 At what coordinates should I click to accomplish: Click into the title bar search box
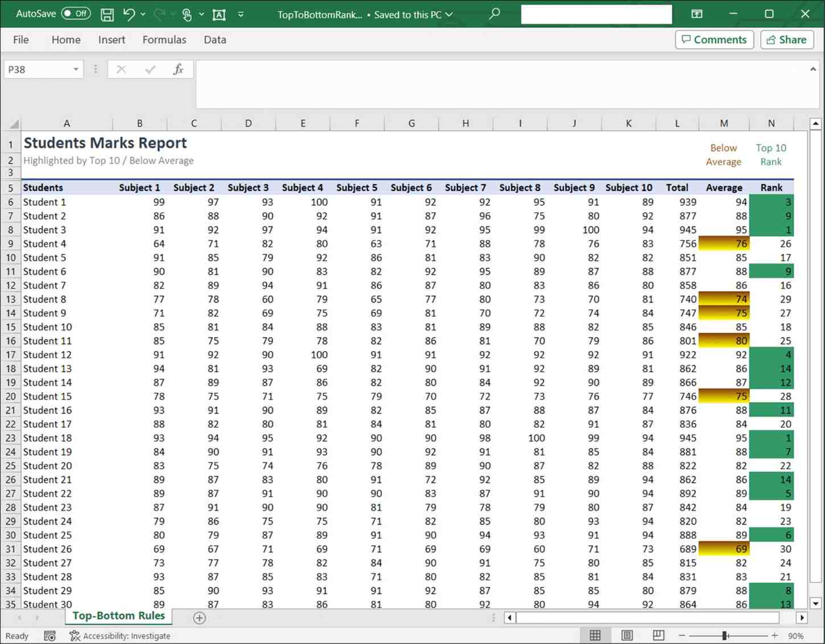point(596,14)
